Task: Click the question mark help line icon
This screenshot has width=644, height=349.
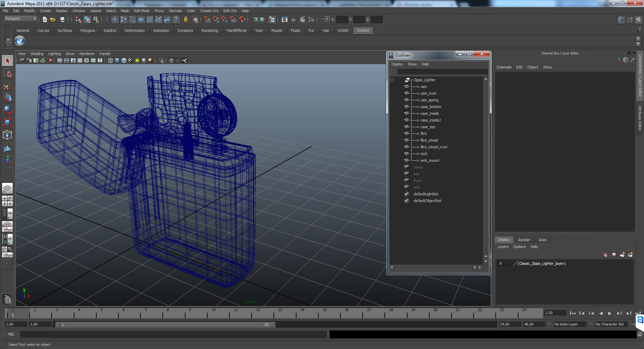Action: coord(176,19)
